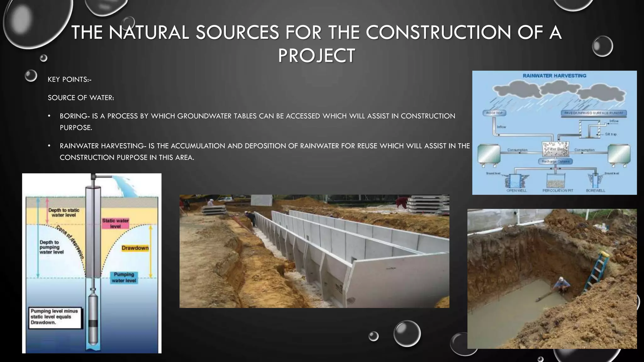Click the "OPEN WELL" label
Viewport: 644px width, 362px height.
pyautogui.click(x=516, y=190)
